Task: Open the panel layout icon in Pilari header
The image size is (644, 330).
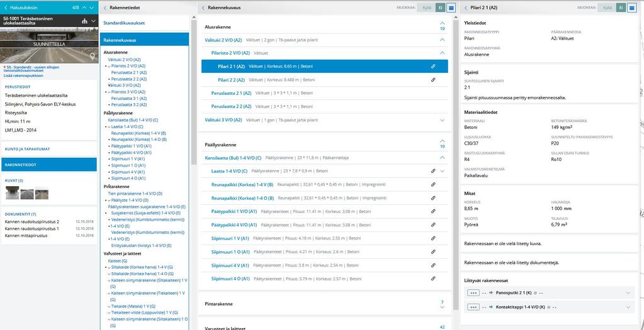Action: click(633, 8)
